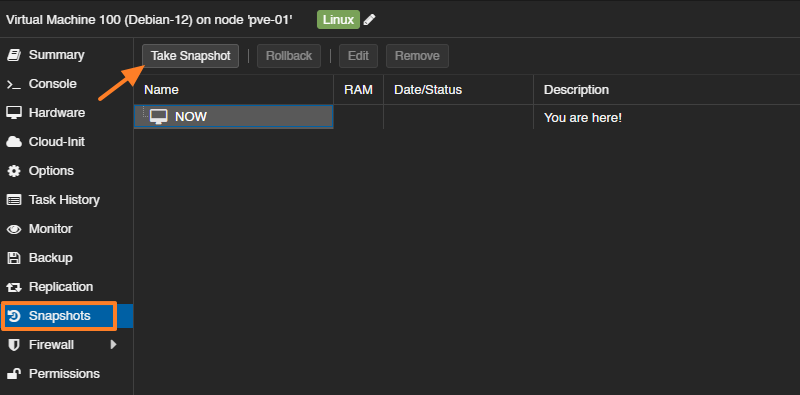Click the Firewall shield icon
Screen dimensions: 800x395
tap(14, 345)
